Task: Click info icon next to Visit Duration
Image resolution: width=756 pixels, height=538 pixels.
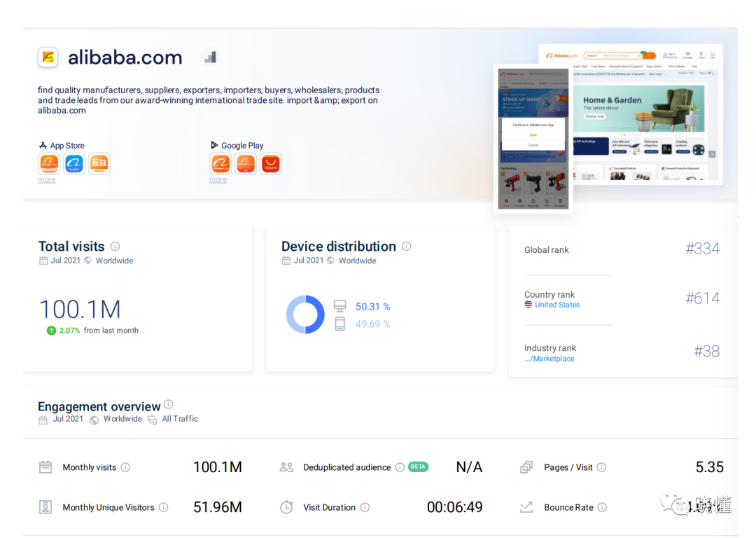Action: click(x=365, y=507)
